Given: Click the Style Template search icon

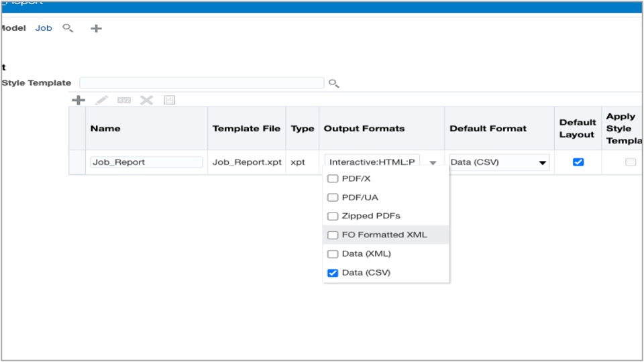Looking at the screenshot, I should (x=333, y=83).
